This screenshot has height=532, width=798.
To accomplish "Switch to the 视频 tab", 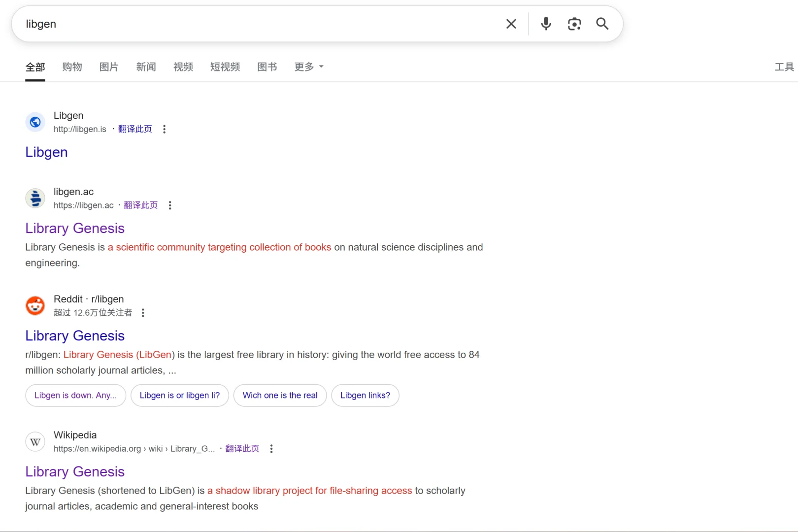I will (x=183, y=67).
